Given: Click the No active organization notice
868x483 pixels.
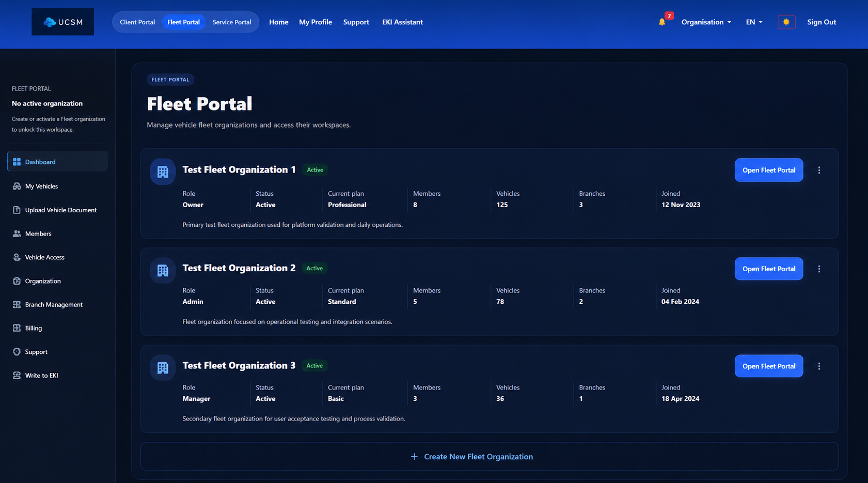Looking at the screenshot, I should point(47,103).
